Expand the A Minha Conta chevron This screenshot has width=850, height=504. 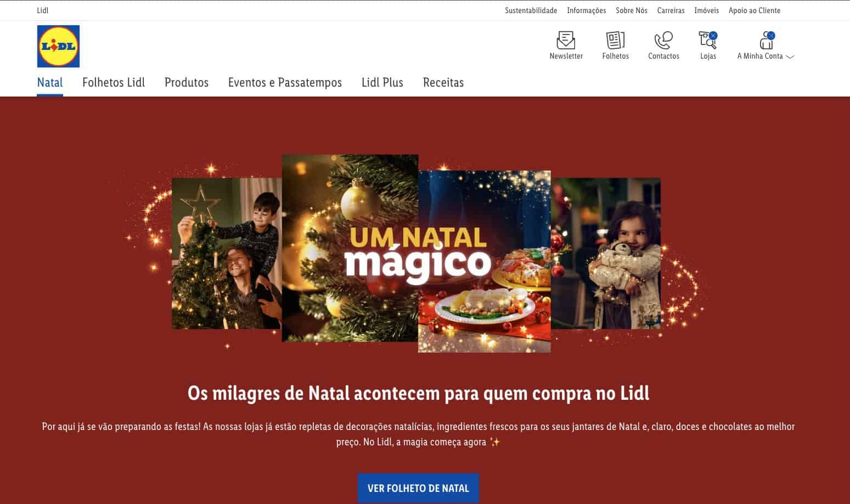pyautogui.click(x=790, y=56)
